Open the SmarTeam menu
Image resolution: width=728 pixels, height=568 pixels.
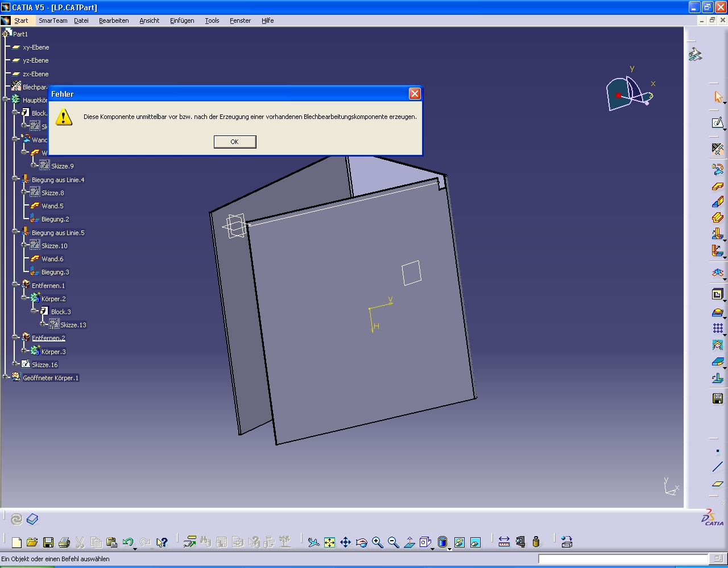pos(53,20)
